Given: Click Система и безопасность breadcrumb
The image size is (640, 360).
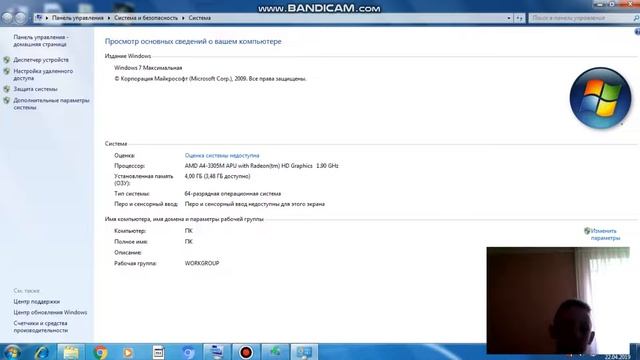Looking at the screenshot, I should pyautogui.click(x=146, y=18).
